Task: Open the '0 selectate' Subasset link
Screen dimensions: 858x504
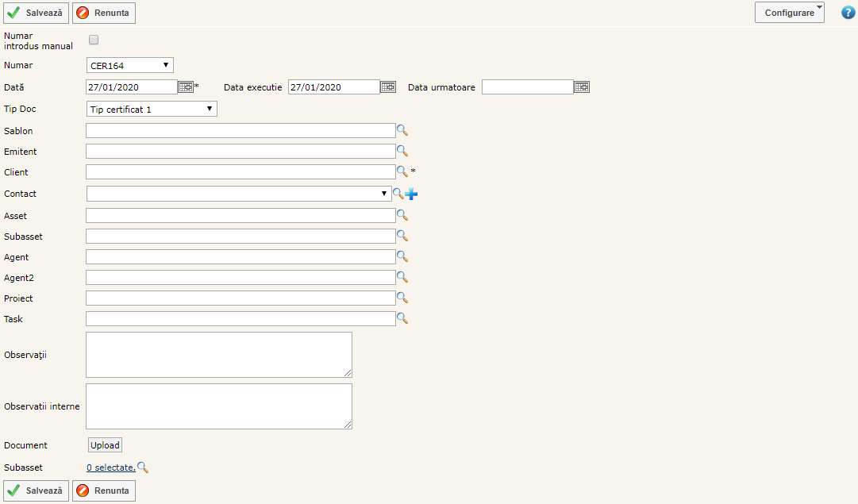Action: 110,467
